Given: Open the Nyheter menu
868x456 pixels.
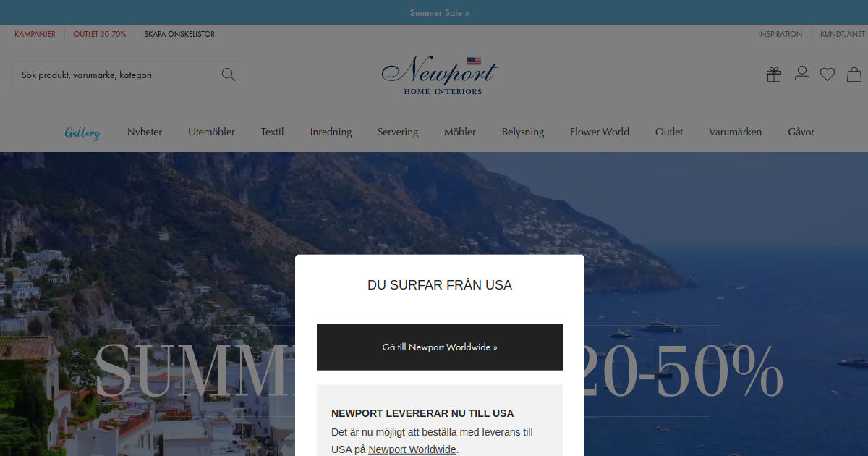Looking at the screenshot, I should coord(145,132).
